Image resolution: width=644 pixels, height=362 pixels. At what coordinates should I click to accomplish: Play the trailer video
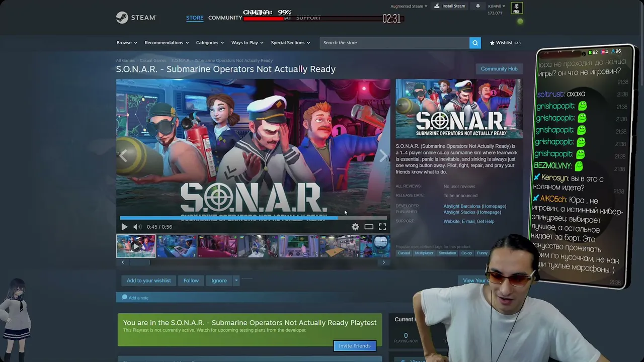tap(124, 227)
